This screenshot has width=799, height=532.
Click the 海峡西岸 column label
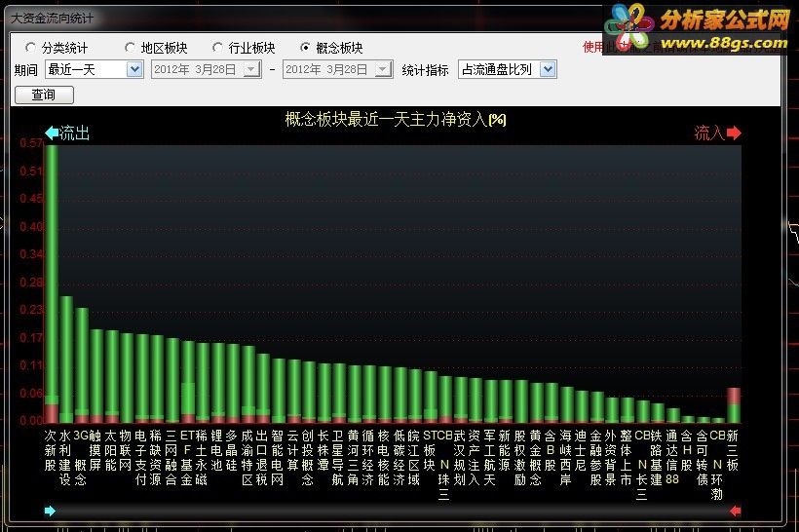tap(565, 458)
